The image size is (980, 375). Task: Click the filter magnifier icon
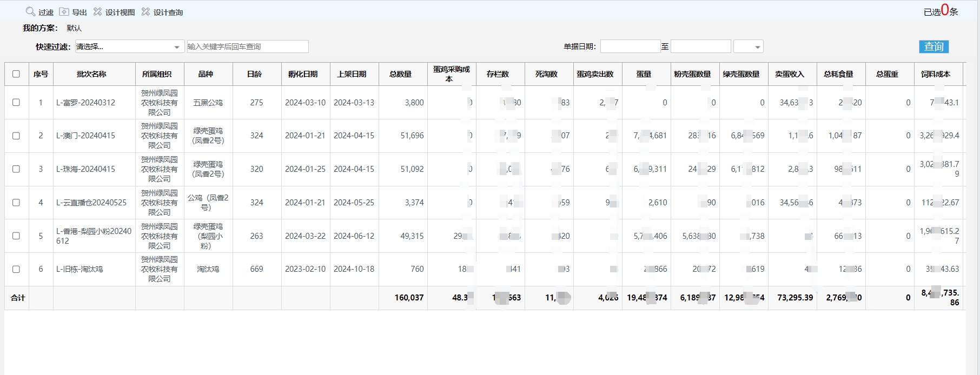tap(31, 12)
